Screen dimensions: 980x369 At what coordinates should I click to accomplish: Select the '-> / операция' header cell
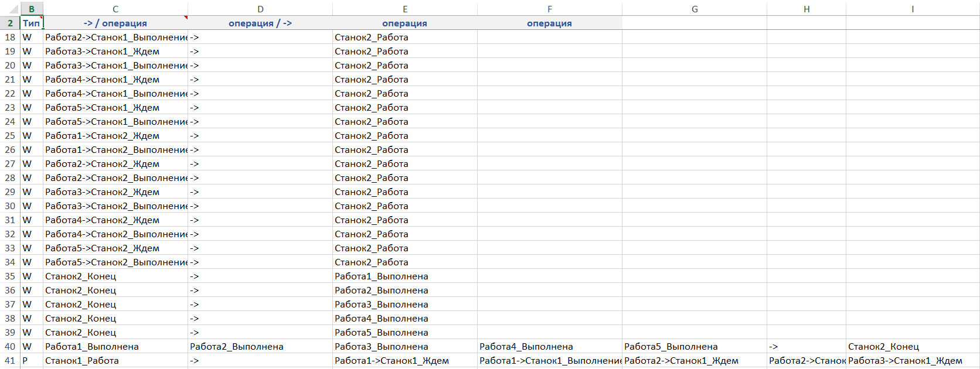coord(115,23)
